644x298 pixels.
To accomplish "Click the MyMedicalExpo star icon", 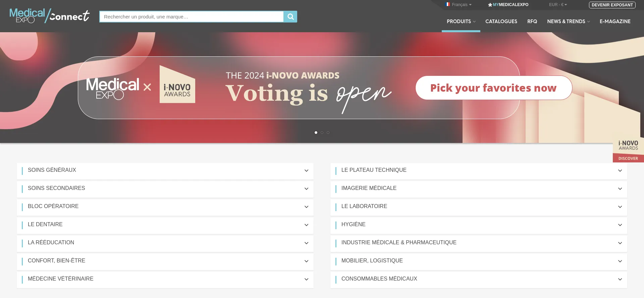I will [490, 5].
